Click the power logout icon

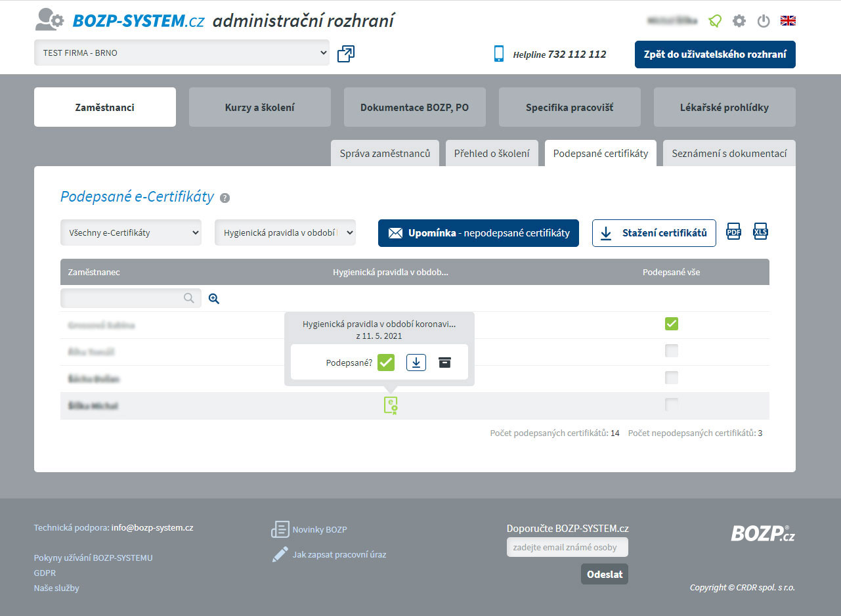click(x=764, y=21)
